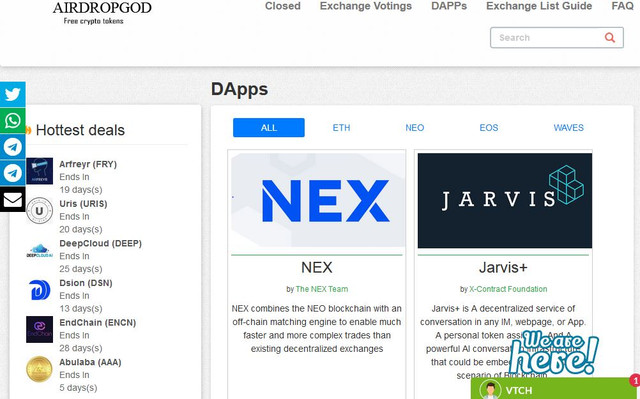The height and width of the screenshot is (399, 640).
Task: Open the Abulaba (AAA) deal
Action: 90,362
